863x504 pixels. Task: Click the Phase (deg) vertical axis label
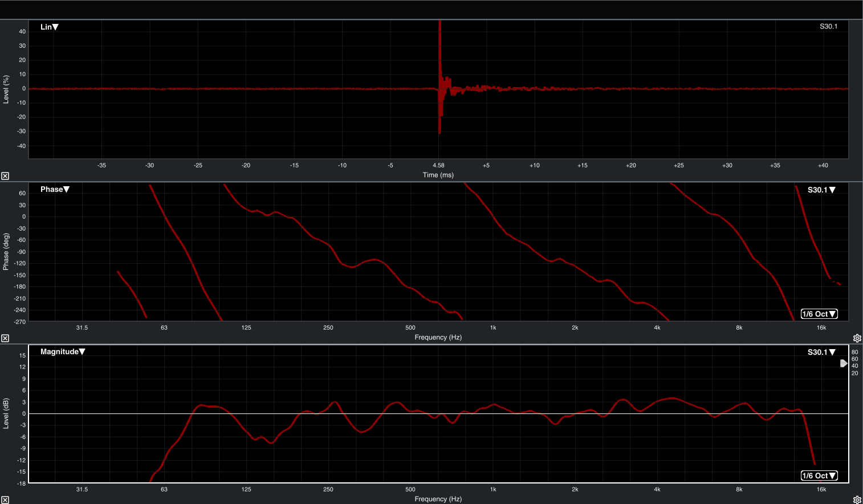6,251
